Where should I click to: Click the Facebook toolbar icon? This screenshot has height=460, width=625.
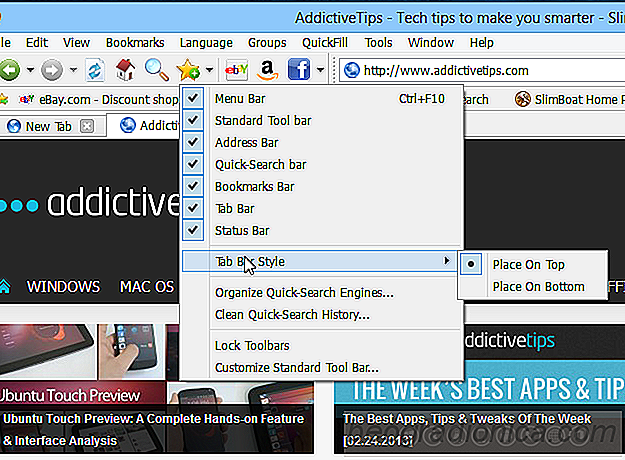299,70
